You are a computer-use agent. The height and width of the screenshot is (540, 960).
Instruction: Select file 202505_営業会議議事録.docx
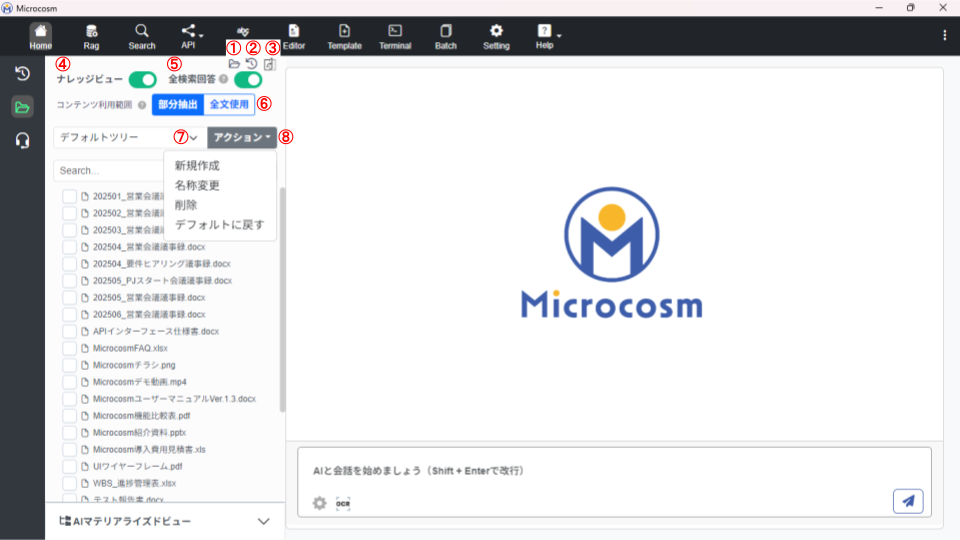[x=149, y=298]
